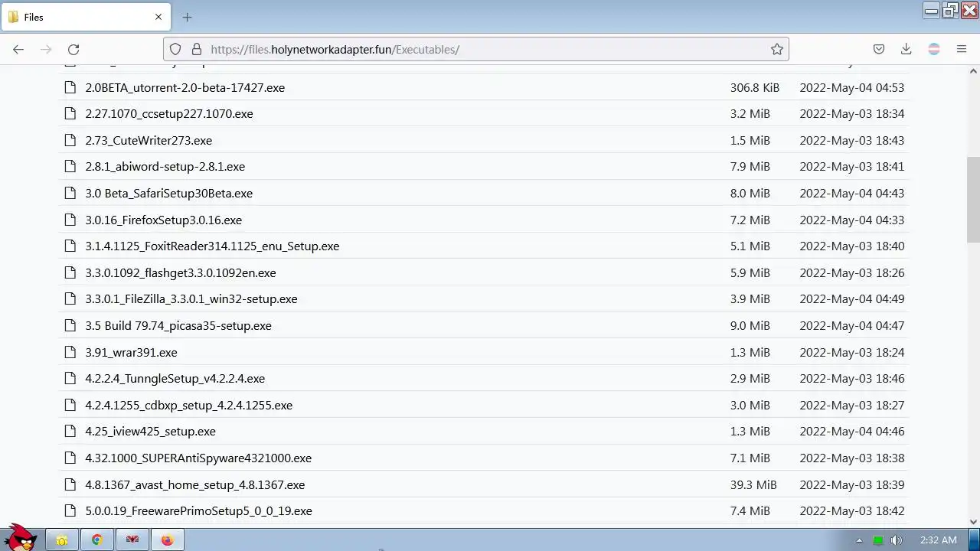
Task: Click 4.8.1367_avast_home_setup_4.8.1367.exe
Action: (194, 484)
